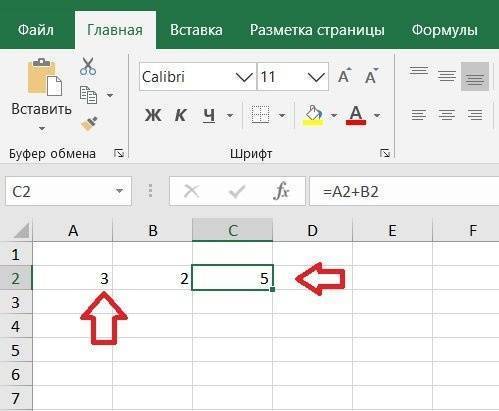Select column E header
Viewport: 499px width, 411px height.
coord(393,230)
